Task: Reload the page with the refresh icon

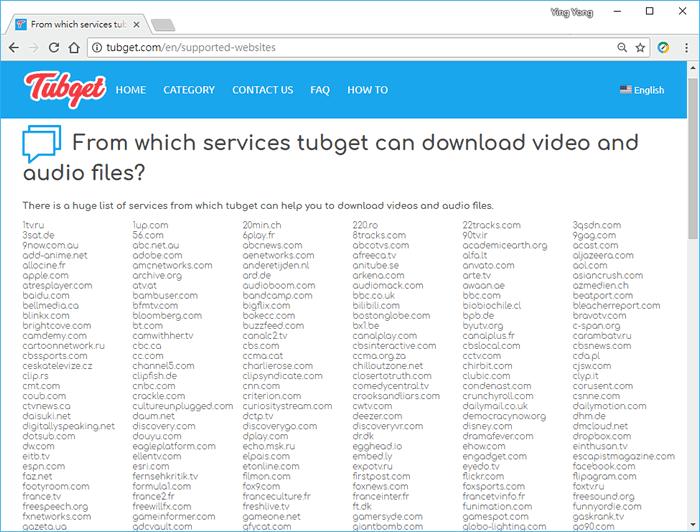Action: (x=54, y=47)
